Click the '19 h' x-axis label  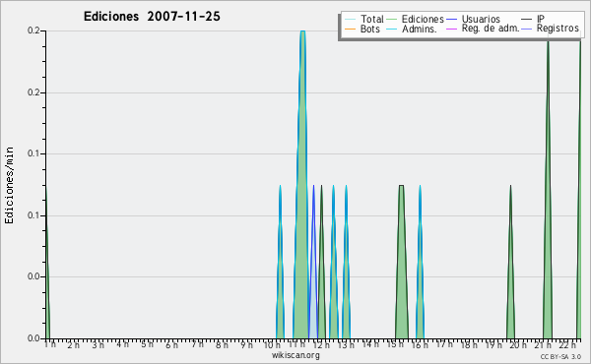tap(493, 344)
